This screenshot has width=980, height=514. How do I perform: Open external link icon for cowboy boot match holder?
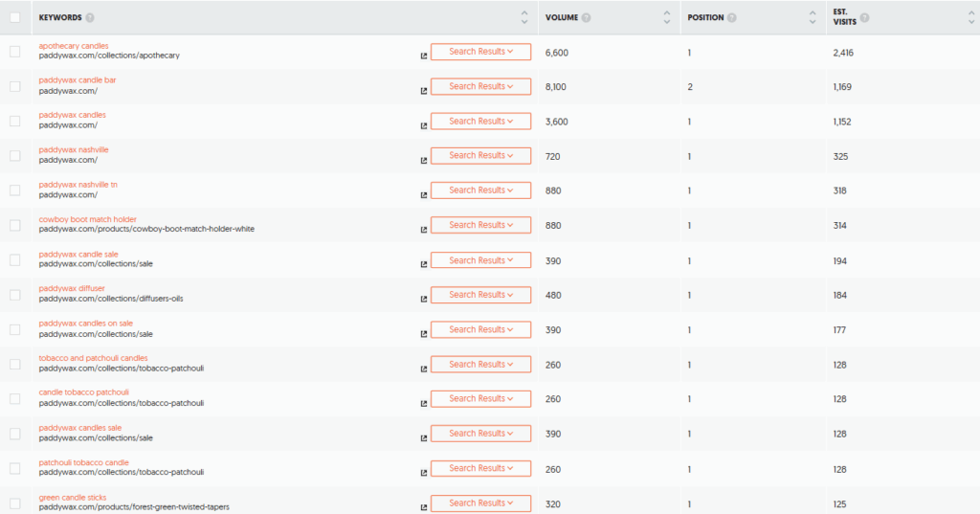[424, 230]
